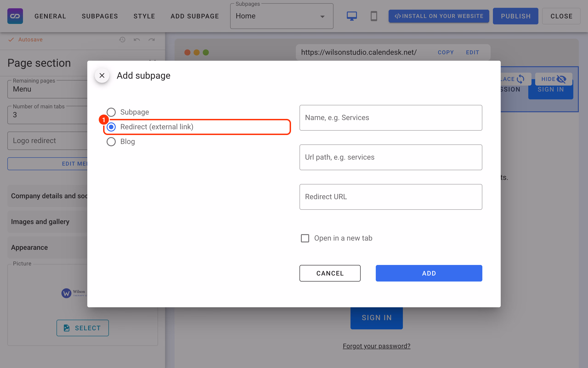Image resolution: width=588 pixels, height=368 pixels.
Task: Select the Subpage radio option
Action: (111, 112)
